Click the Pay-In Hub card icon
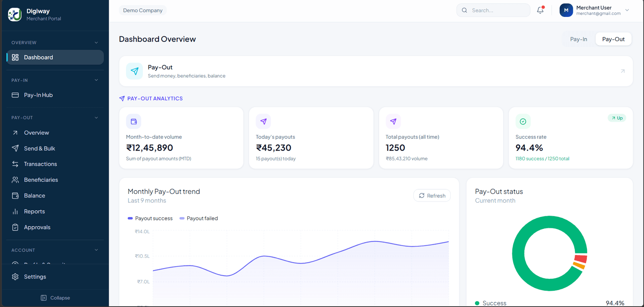 tap(15, 95)
